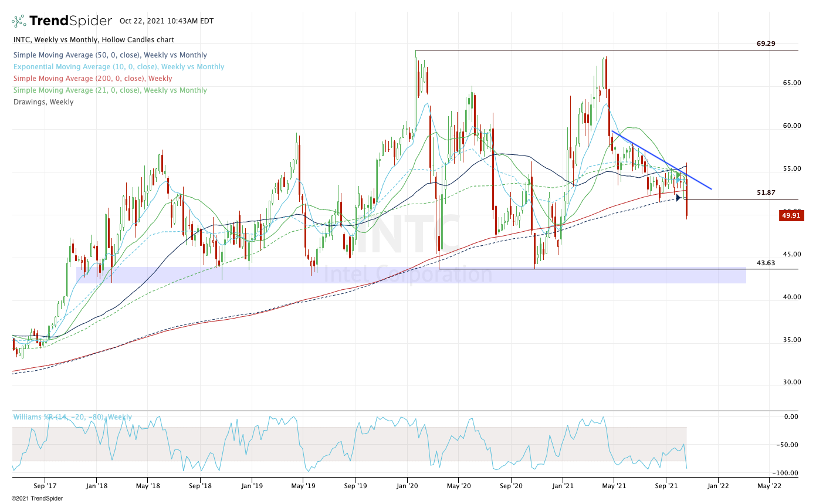The width and height of the screenshot is (816, 504).
Task: Click the 43.63 support level label
Action: click(x=766, y=263)
